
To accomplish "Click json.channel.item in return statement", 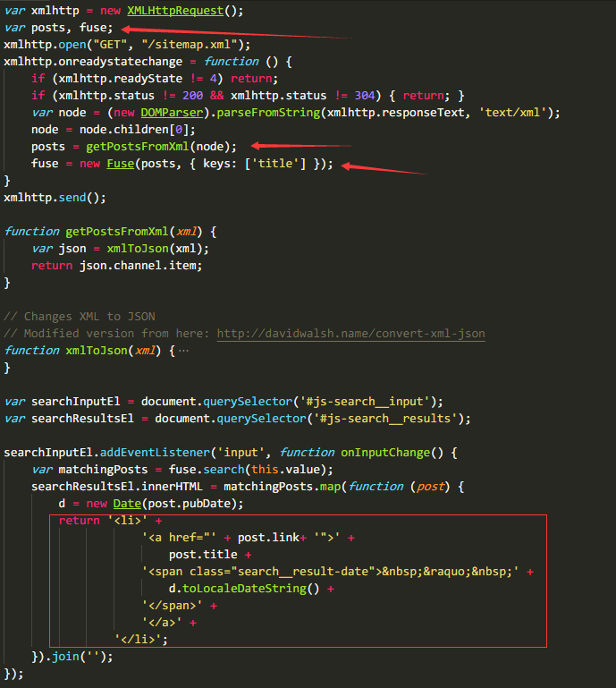I will click(x=138, y=266).
